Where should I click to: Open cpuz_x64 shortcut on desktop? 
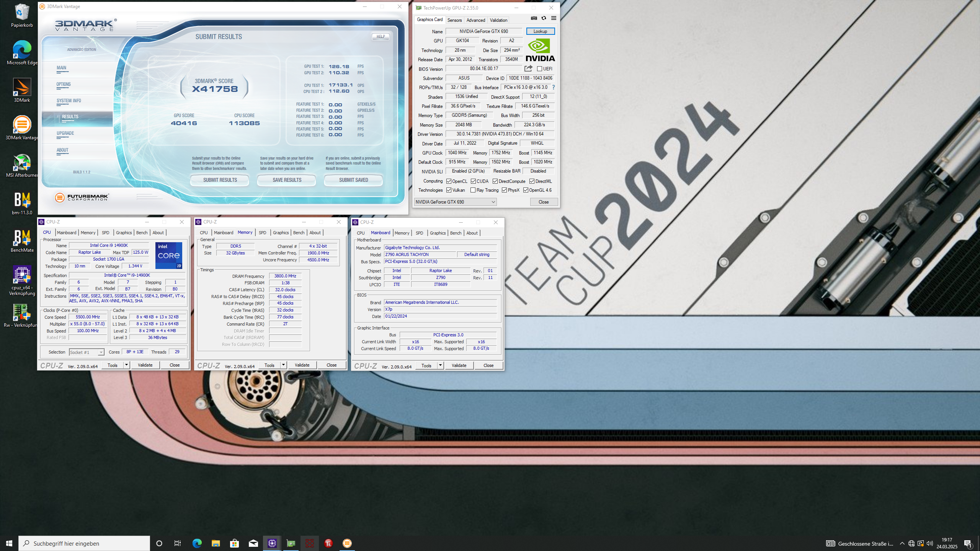coord(22,281)
